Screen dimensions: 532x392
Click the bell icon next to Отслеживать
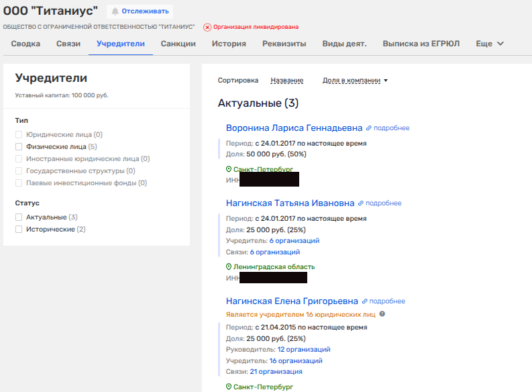[x=115, y=11]
